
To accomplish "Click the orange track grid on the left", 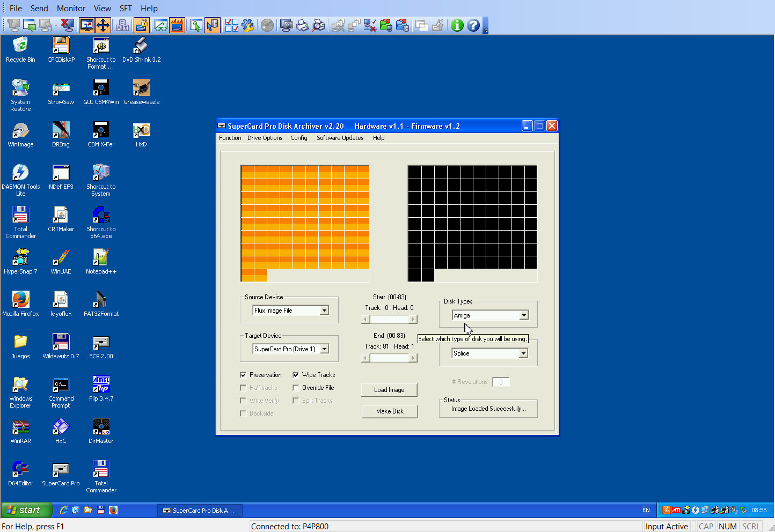I will coord(305,223).
